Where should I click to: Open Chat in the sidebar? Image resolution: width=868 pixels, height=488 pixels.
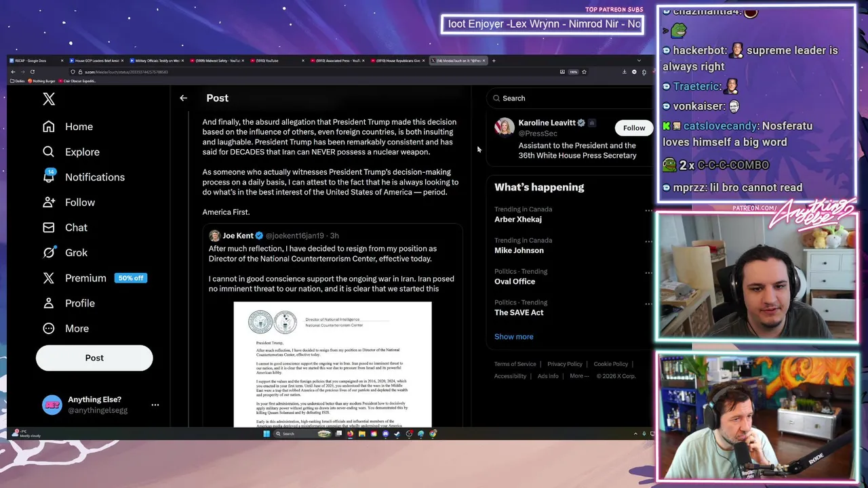click(65, 227)
